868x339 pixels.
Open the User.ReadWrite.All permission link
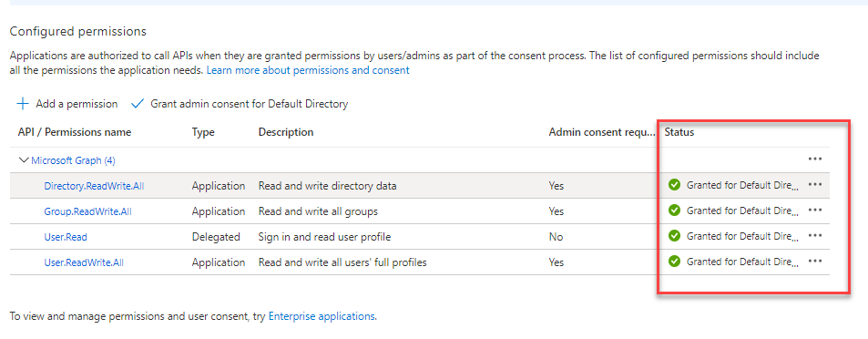click(84, 262)
